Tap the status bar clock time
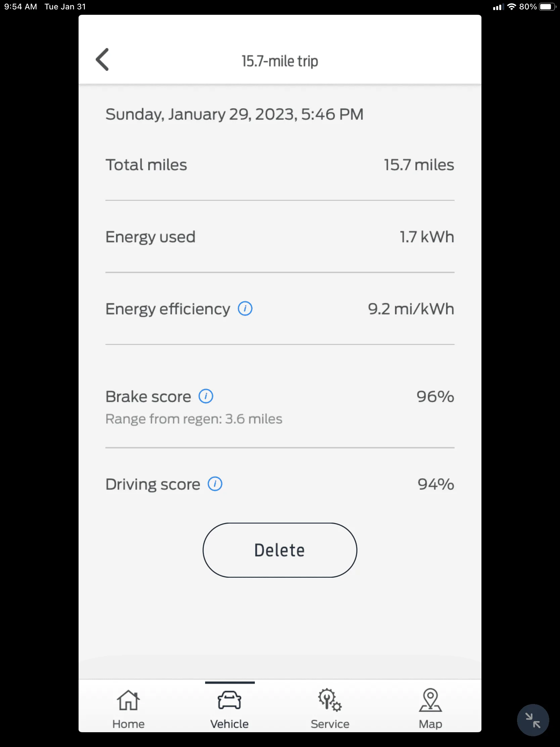The image size is (560, 747). tap(20, 7)
